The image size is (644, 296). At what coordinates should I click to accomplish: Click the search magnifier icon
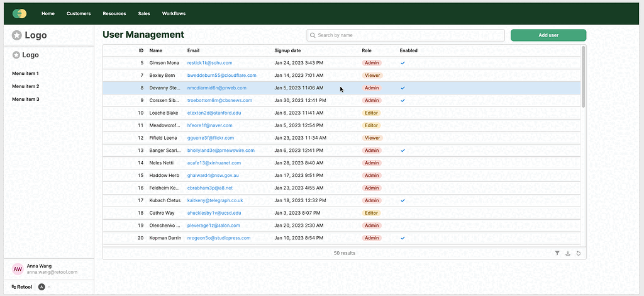[313, 35]
